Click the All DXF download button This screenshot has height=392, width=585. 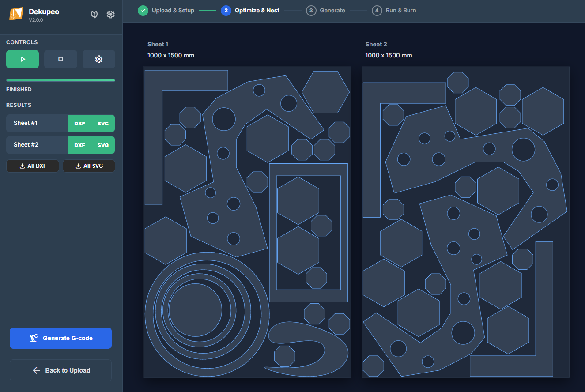(33, 166)
